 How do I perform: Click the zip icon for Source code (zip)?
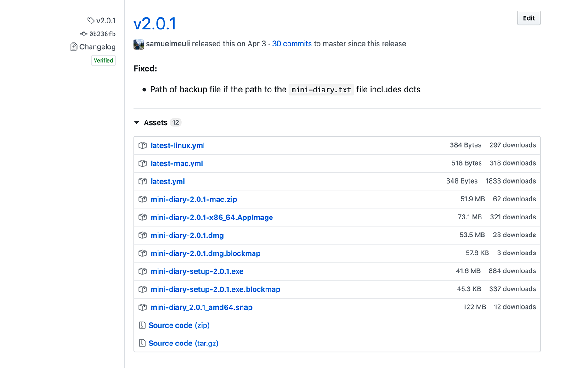pos(142,325)
